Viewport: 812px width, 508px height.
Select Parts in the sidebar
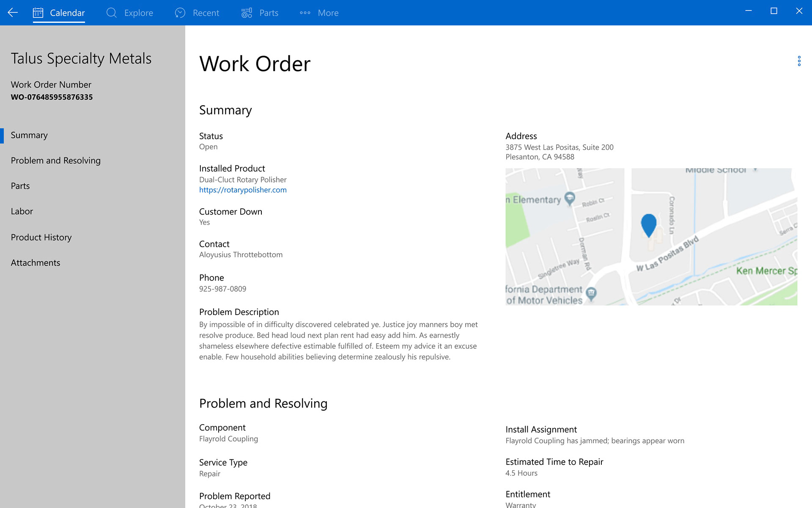20,186
